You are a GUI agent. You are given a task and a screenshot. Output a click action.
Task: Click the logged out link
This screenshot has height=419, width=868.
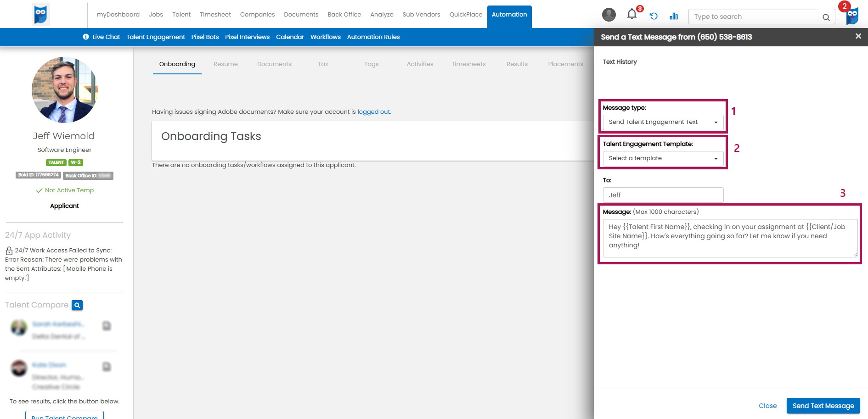click(x=373, y=112)
